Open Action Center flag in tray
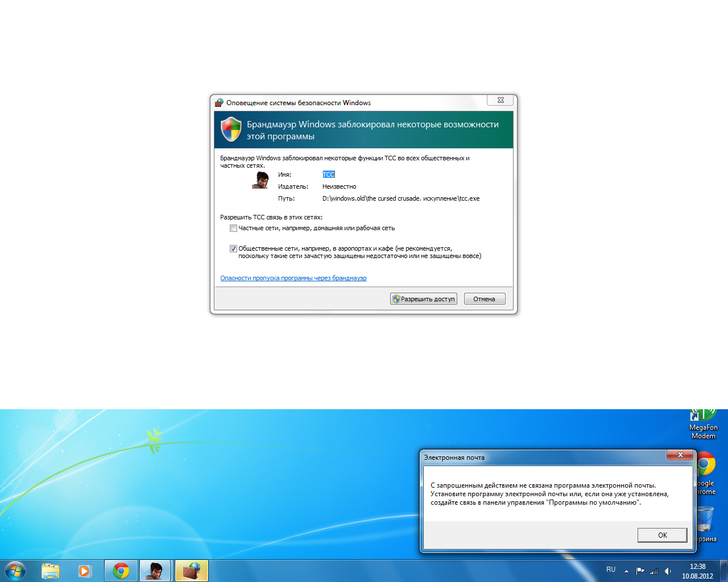The height and width of the screenshot is (582, 728). click(640, 571)
